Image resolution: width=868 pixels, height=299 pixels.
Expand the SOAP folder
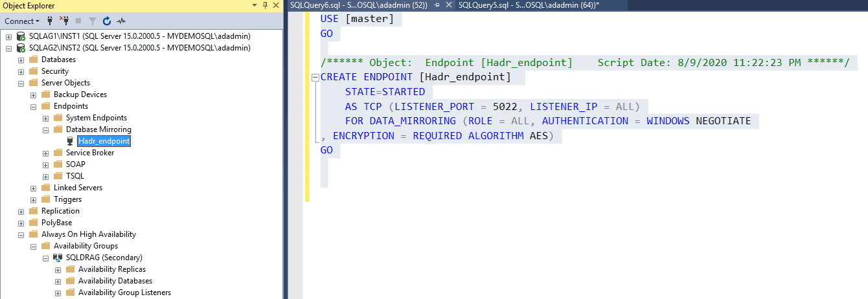coord(45,164)
